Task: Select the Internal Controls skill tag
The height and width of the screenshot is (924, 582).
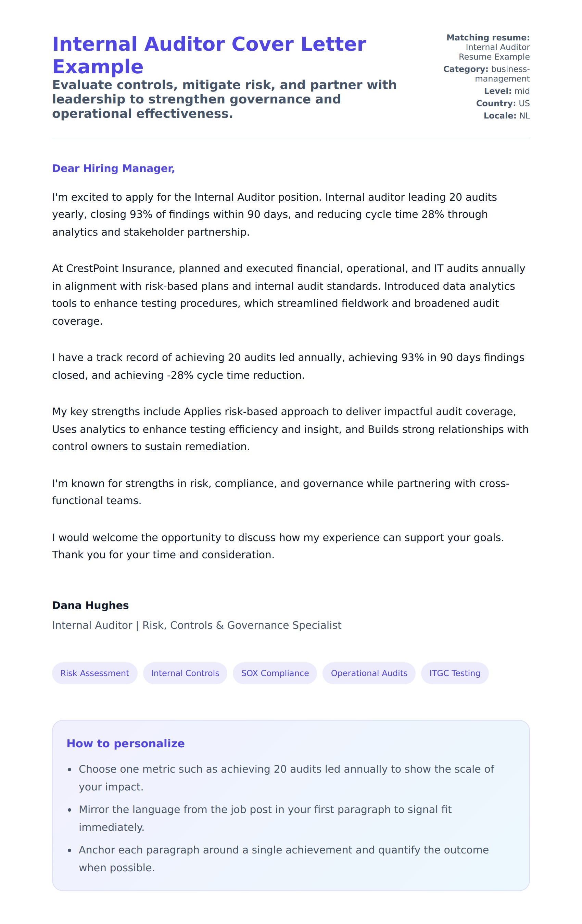Action: click(185, 673)
